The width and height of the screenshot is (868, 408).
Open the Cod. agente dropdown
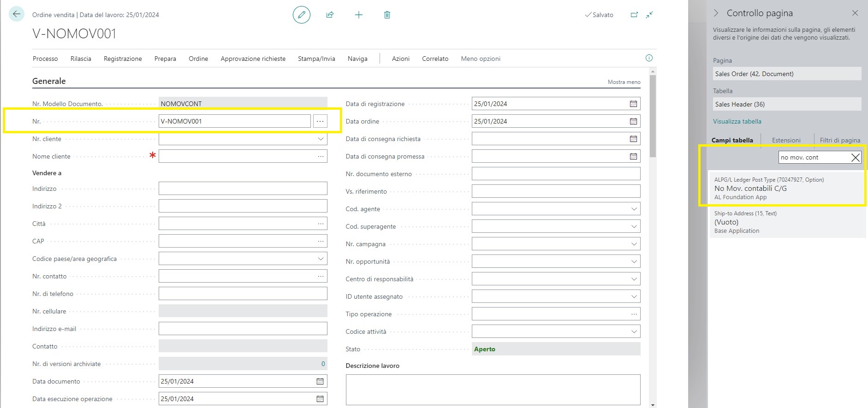pyautogui.click(x=634, y=209)
